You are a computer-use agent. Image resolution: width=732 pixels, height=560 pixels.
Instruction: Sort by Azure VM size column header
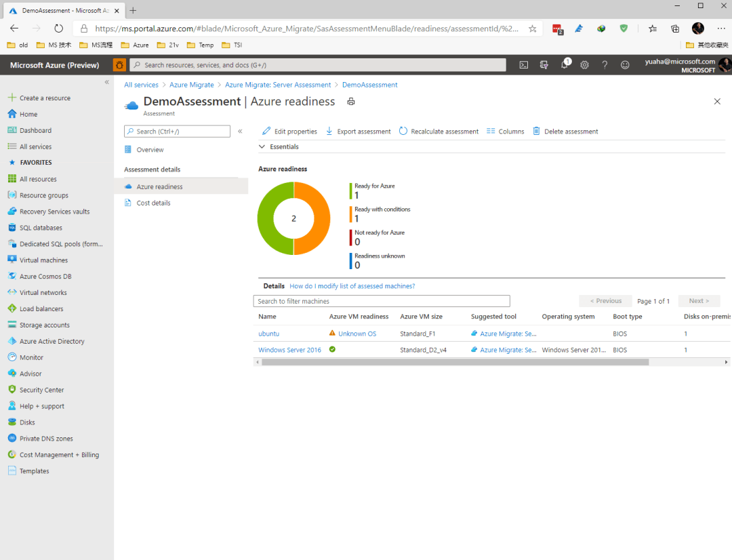pyautogui.click(x=421, y=316)
